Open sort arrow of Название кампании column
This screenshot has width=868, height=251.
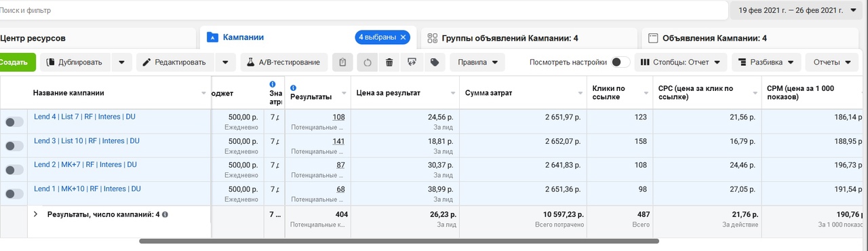pyautogui.click(x=204, y=93)
